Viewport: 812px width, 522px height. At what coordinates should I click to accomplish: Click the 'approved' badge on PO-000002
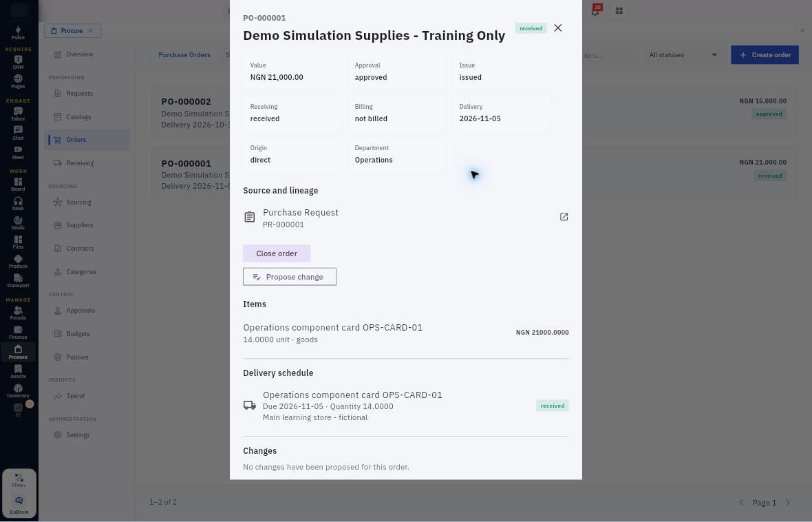(769, 114)
